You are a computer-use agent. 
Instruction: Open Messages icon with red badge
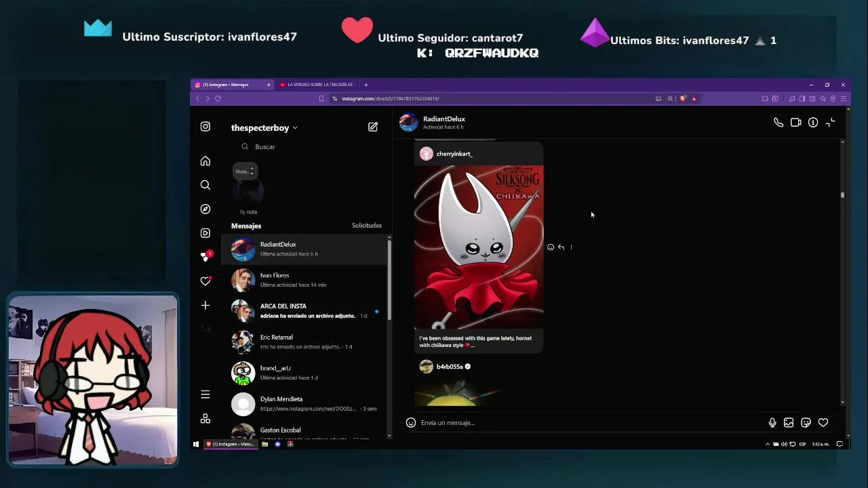click(x=206, y=256)
